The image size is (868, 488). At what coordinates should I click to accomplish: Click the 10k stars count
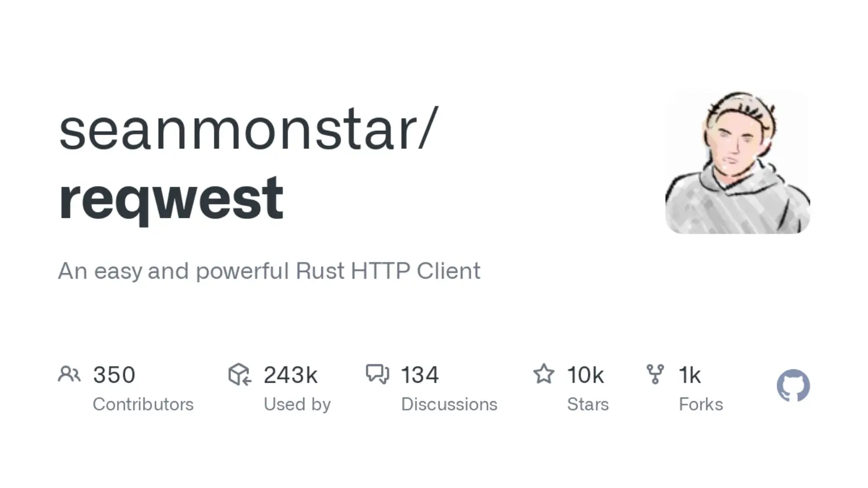585,375
